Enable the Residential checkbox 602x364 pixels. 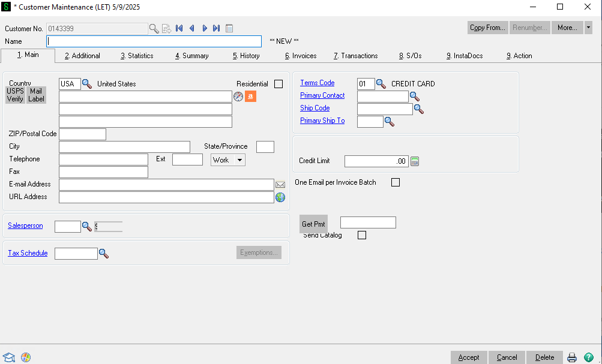tap(278, 84)
